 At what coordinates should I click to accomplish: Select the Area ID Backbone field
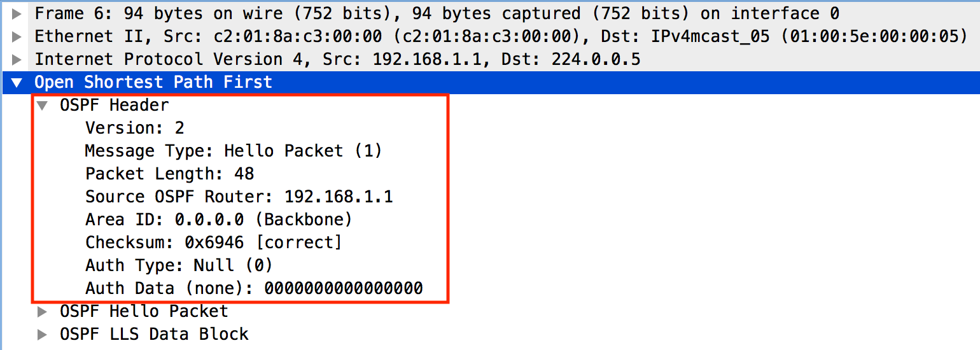click(219, 220)
